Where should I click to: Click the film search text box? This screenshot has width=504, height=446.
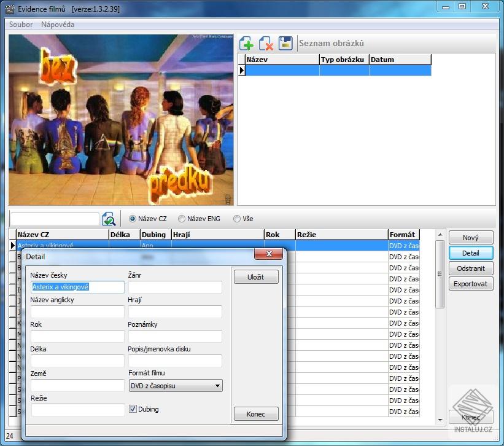point(55,219)
